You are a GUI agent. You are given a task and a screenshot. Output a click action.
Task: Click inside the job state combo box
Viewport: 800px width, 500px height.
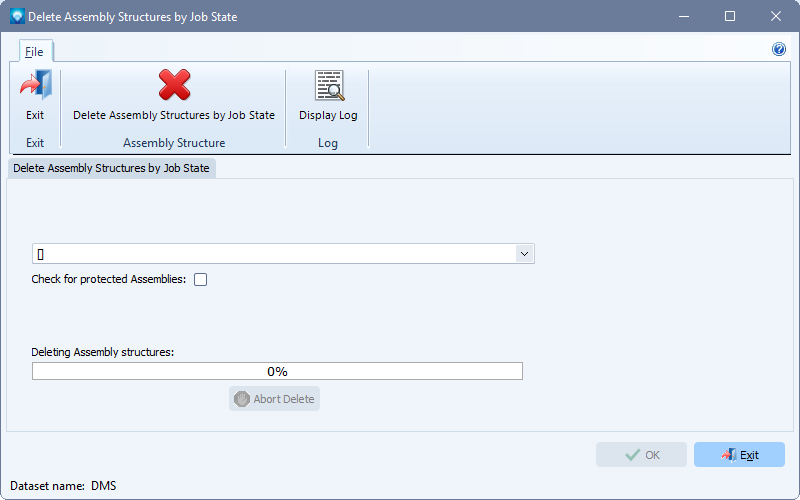[274, 254]
